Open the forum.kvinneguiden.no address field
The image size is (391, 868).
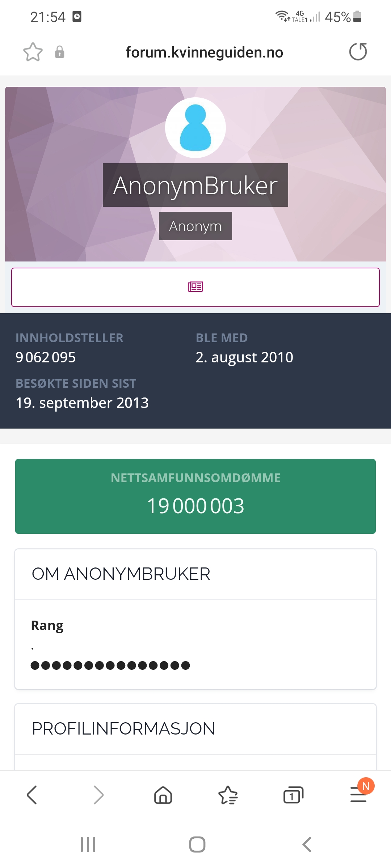204,52
